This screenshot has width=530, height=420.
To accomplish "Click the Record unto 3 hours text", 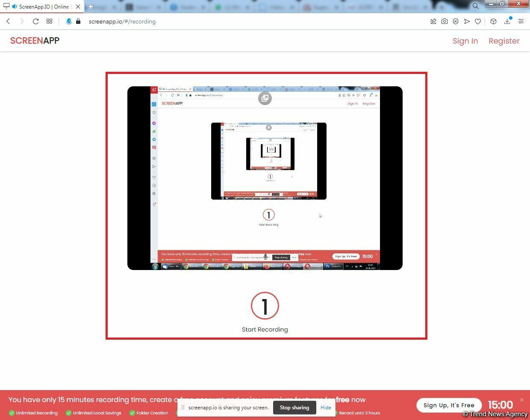I will (359, 413).
